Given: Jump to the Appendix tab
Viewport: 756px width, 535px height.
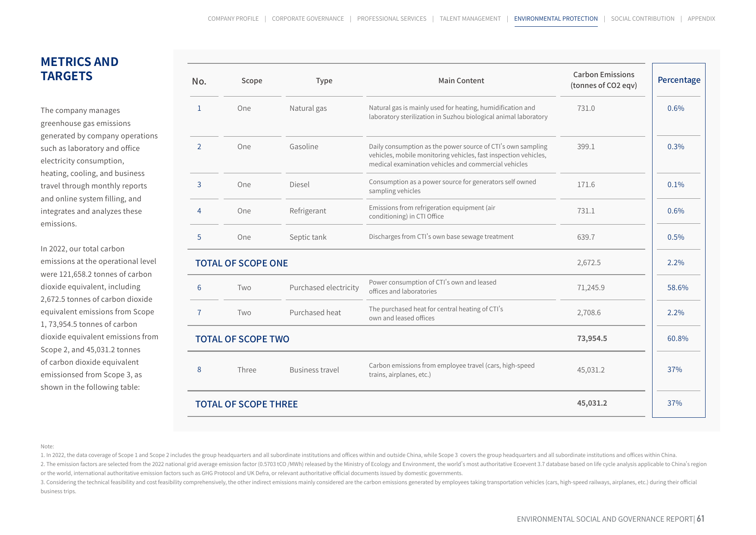Looking at the screenshot, I should [701, 19].
